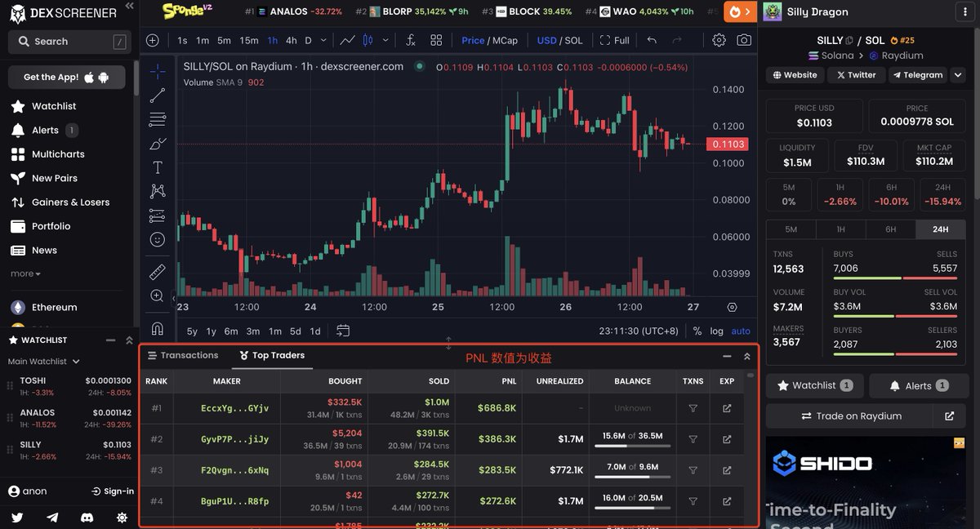Click the search input field
Screen dimensions: 980x529
tap(69, 42)
